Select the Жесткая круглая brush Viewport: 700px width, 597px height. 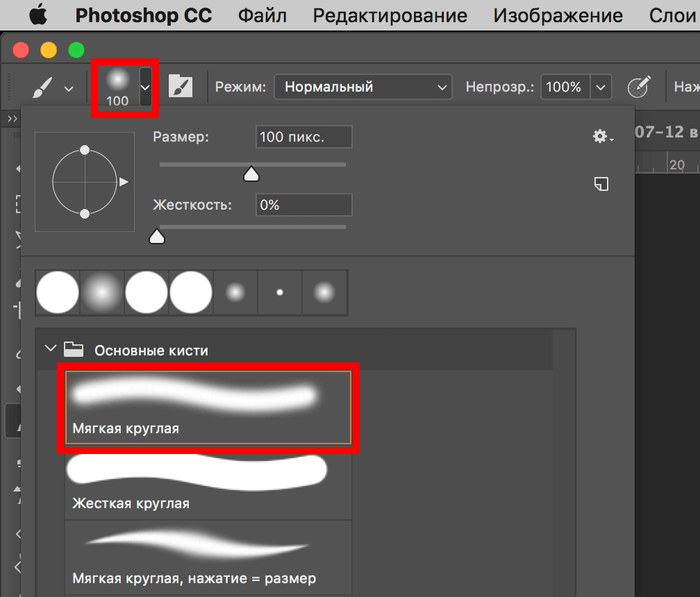point(208,484)
